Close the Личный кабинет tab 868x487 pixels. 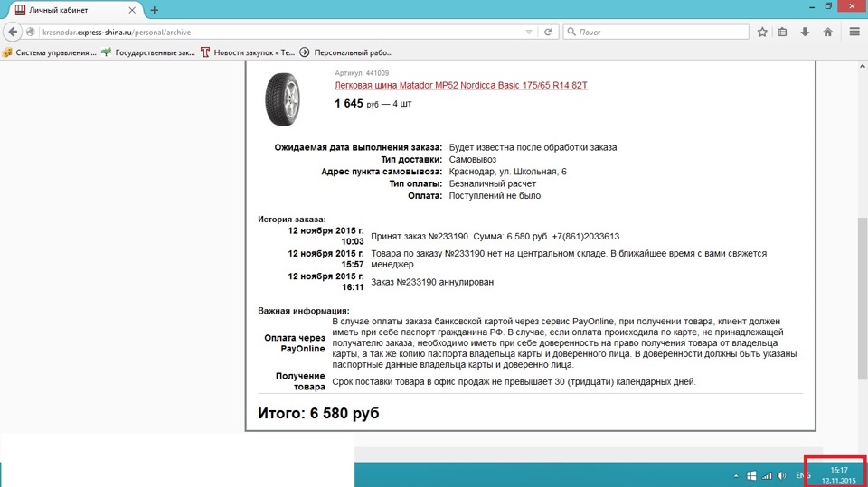[x=132, y=10]
